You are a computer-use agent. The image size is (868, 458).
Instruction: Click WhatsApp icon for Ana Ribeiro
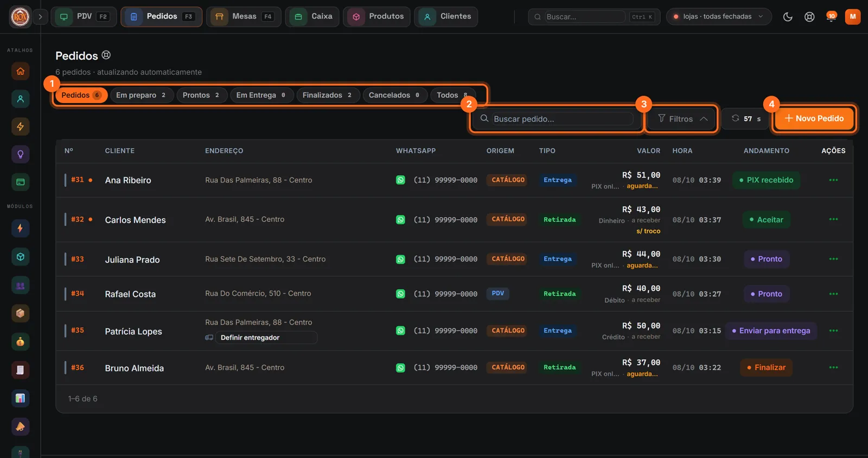(400, 180)
